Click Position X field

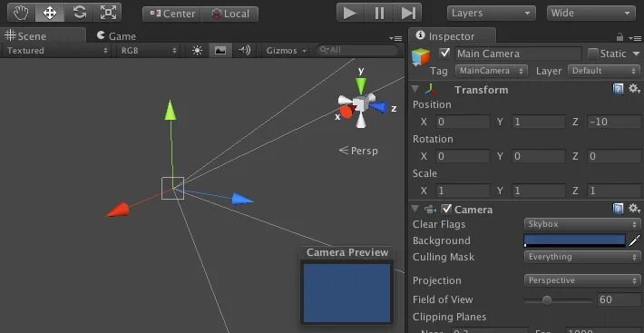(x=463, y=122)
